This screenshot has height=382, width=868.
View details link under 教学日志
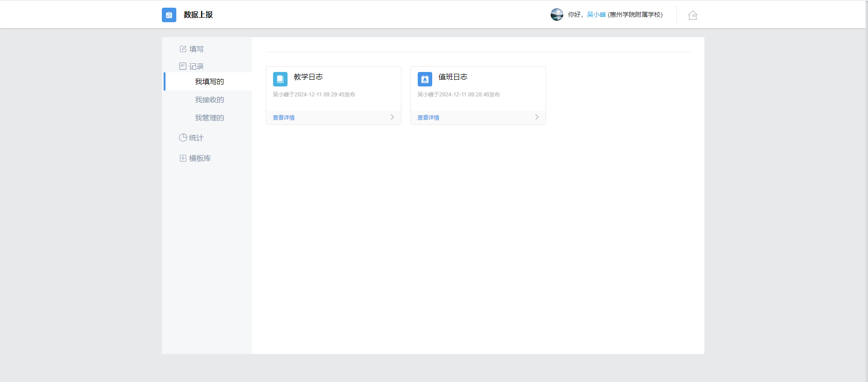pyautogui.click(x=283, y=118)
